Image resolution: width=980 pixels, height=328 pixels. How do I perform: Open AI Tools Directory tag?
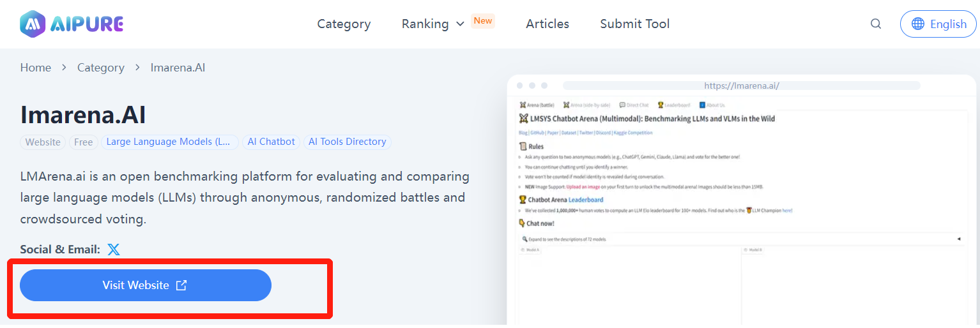pos(348,142)
